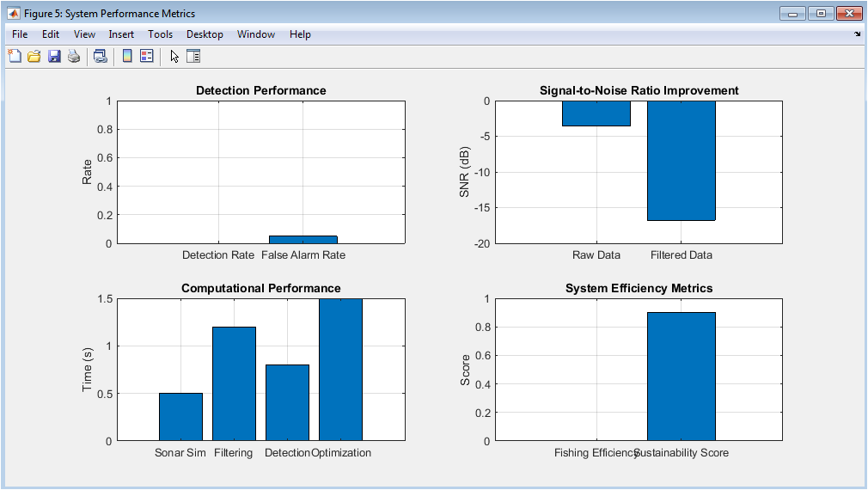Select the Filtered Data SNR bar
The width and height of the screenshot is (868, 490).
[x=681, y=161]
